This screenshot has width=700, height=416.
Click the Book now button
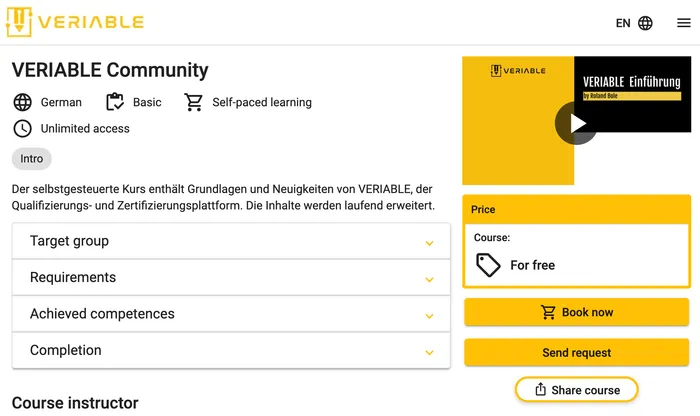pyautogui.click(x=576, y=312)
